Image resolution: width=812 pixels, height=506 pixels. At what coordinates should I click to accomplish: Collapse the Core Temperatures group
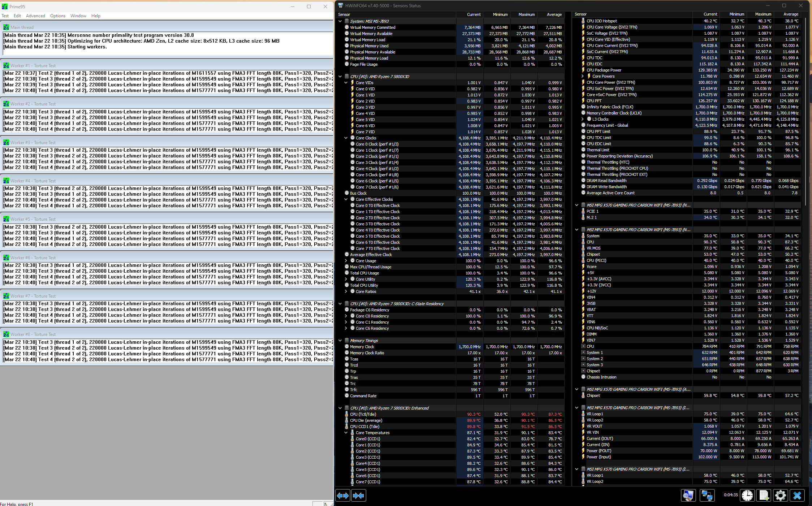[x=346, y=433]
